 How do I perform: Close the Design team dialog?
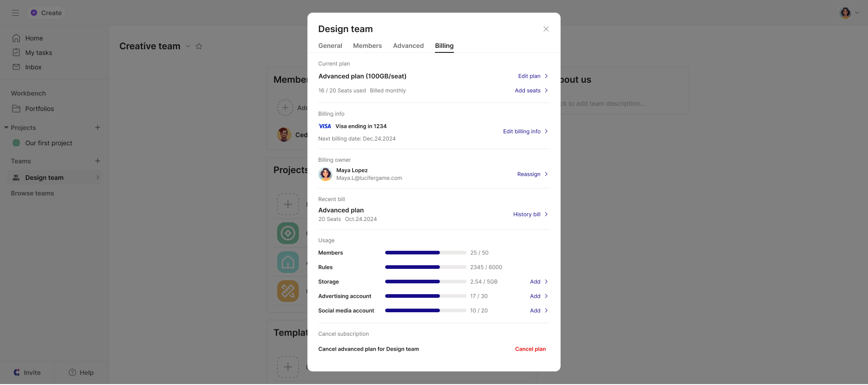546,29
